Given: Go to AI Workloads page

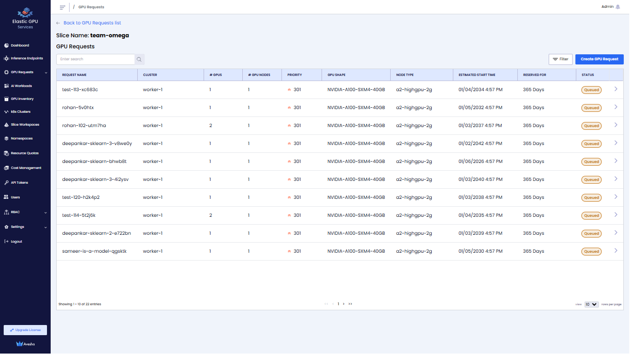Looking at the screenshot, I should (21, 86).
